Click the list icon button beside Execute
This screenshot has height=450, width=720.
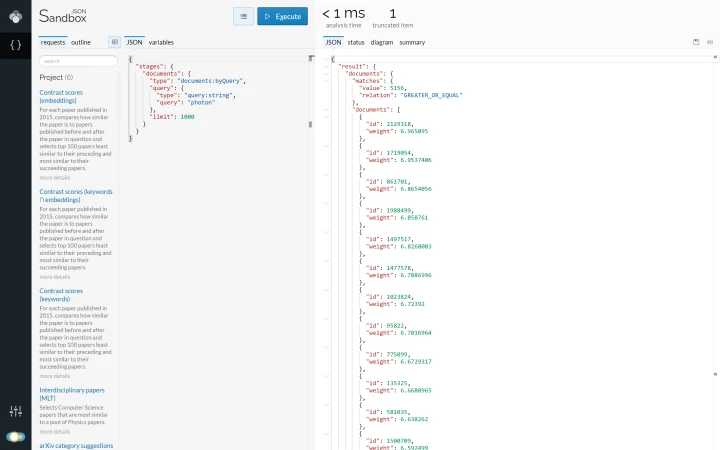pos(243,17)
